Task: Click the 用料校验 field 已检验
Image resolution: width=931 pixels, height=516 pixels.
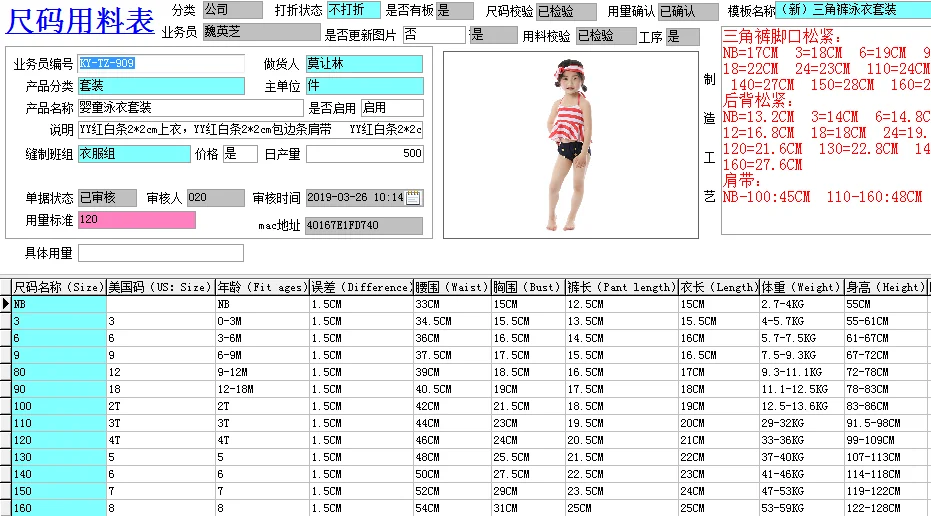Action: 606,36
